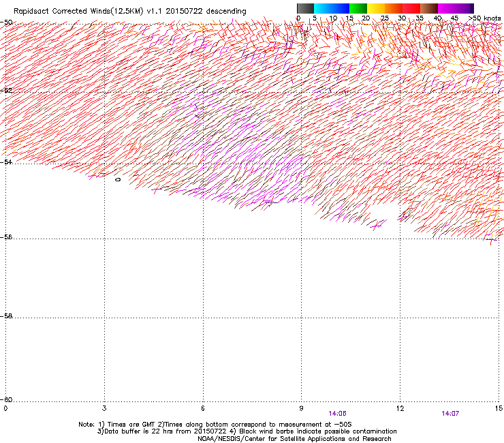Click the date '20150722 descending' in title
Image resolution: width=504 pixels, height=443 pixels.
coord(206,11)
